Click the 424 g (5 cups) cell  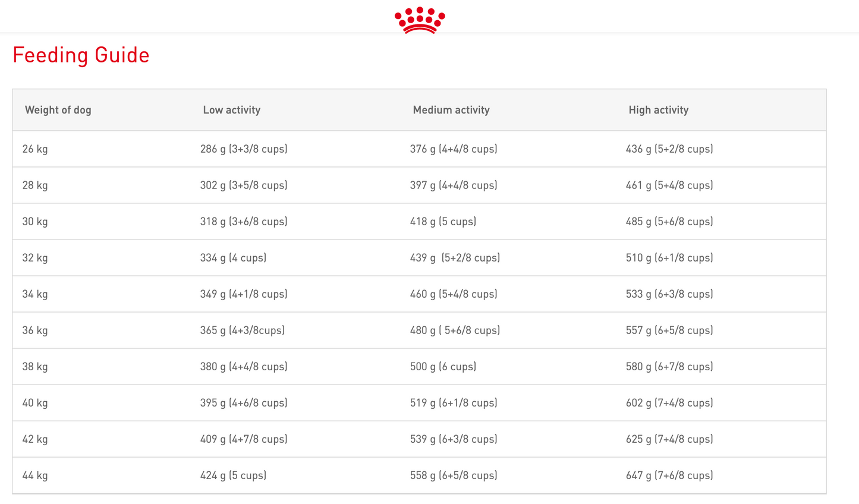click(233, 475)
